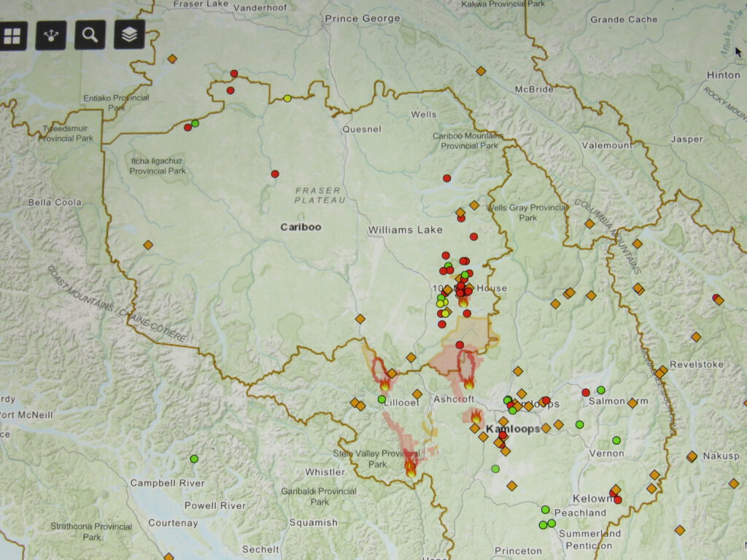Select the Valemount label
747x560 pixels.
click(607, 145)
